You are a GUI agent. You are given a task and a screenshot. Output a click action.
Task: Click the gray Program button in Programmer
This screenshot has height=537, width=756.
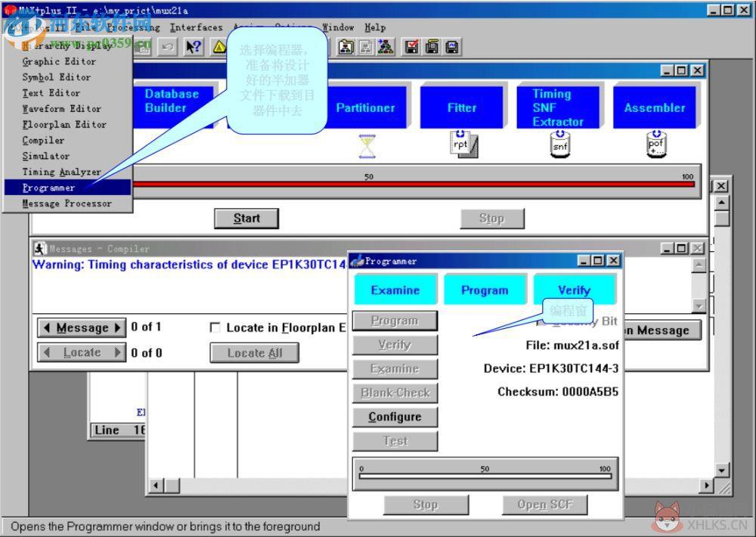click(395, 321)
